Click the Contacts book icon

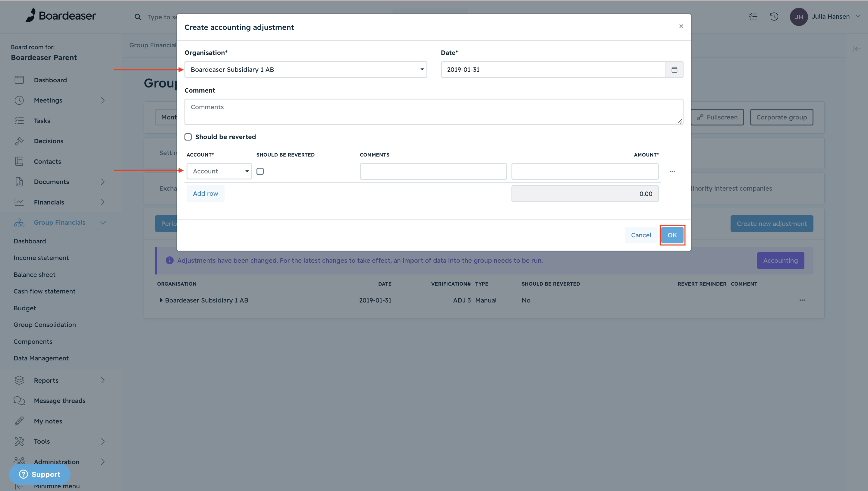pyautogui.click(x=19, y=162)
